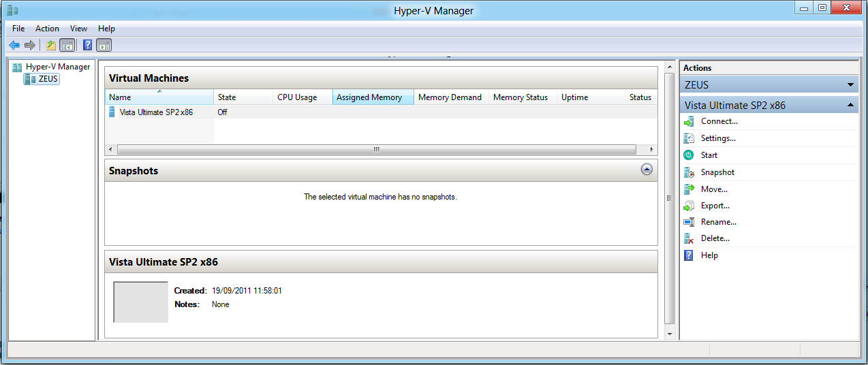Collapse the Vista Ultimate SP2 x86 actions section
The image size is (868, 365).
pos(850,106)
